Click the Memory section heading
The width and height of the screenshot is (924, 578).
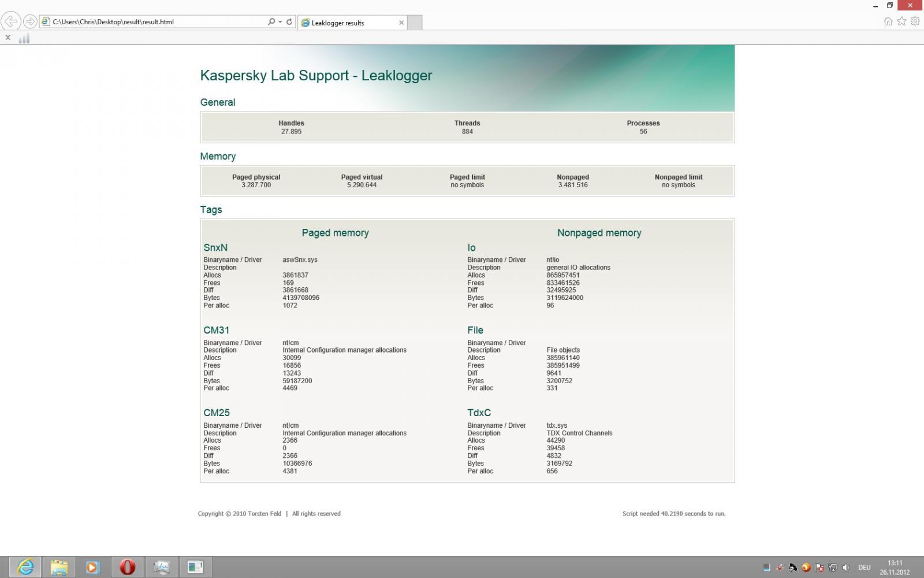click(218, 157)
